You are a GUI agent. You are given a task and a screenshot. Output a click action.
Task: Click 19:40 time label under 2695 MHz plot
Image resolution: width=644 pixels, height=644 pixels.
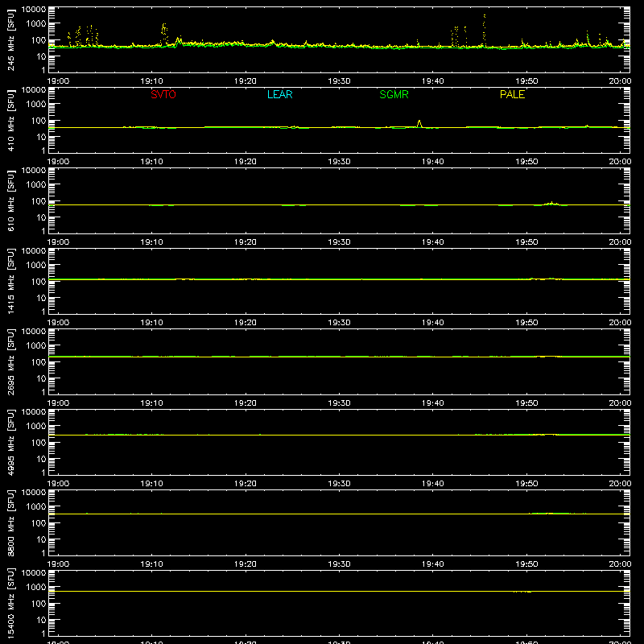pyautogui.click(x=432, y=403)
